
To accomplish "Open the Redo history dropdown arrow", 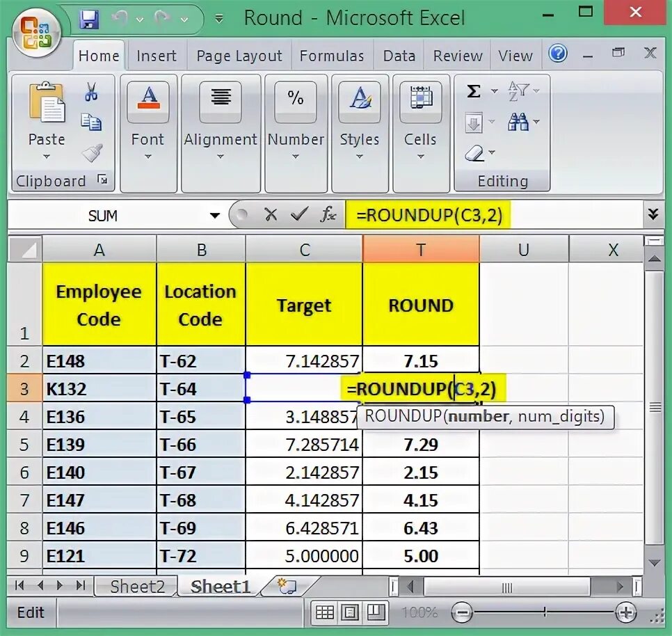I will point(185,19).
